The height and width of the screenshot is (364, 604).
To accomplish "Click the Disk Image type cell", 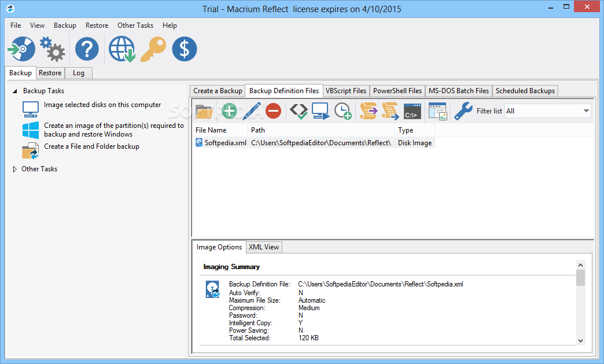I will tap(414, 143).
